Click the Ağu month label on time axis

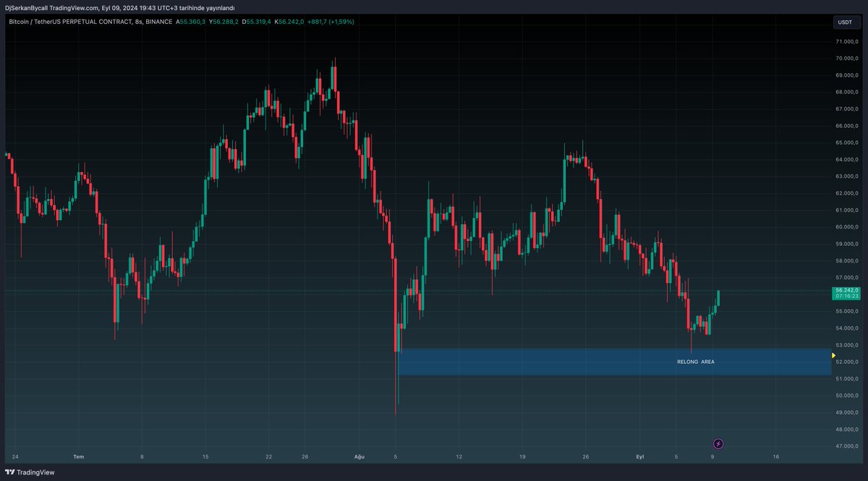click(x=359, y=457)
